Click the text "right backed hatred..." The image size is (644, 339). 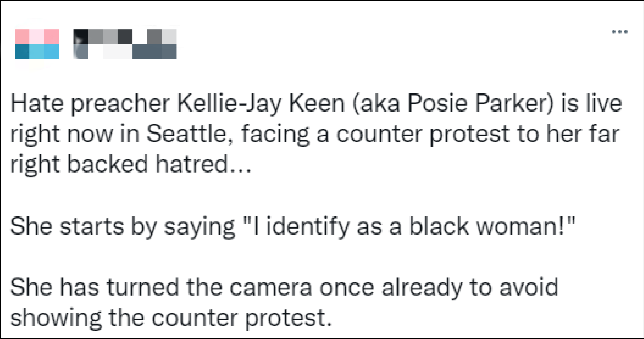point(131,164)
